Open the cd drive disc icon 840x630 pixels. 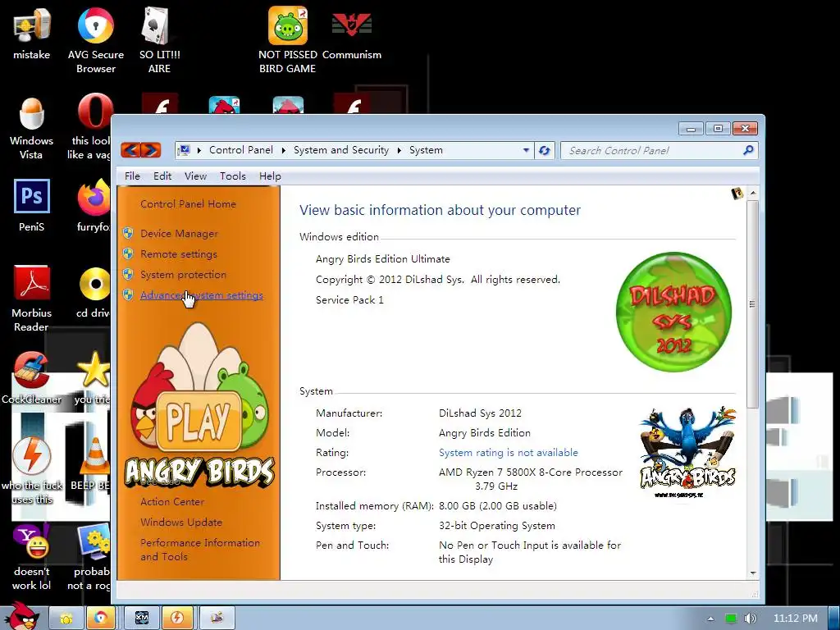point(94,292)
